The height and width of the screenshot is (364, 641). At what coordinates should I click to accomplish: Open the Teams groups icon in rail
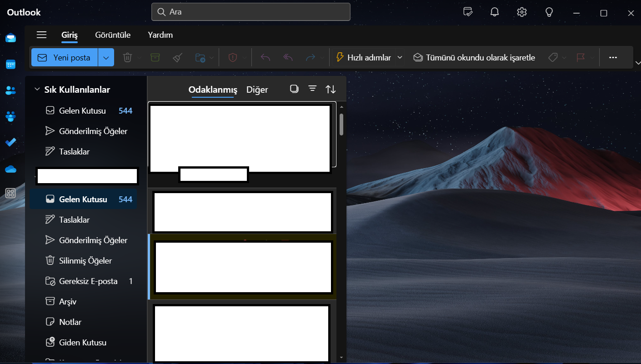10,116
